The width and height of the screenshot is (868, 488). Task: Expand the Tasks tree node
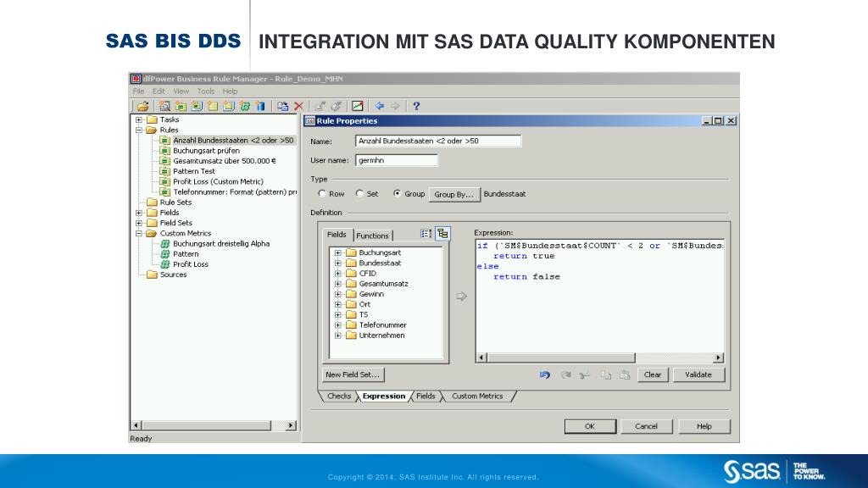[139, 119]
